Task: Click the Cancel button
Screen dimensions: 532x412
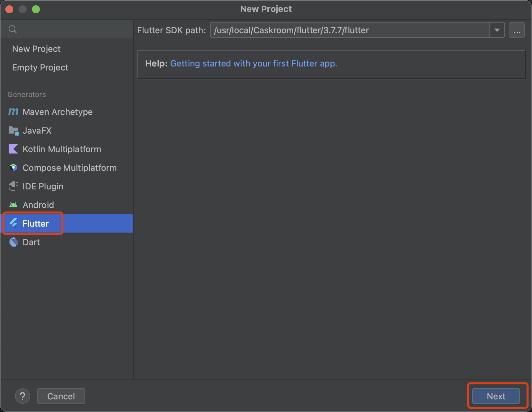Action: point(61,396)
